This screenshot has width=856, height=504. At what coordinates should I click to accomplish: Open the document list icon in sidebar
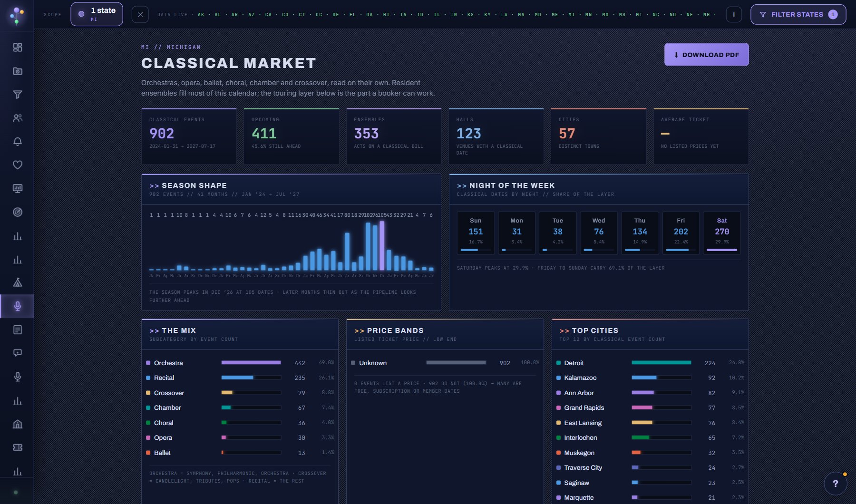click(18, 330)
